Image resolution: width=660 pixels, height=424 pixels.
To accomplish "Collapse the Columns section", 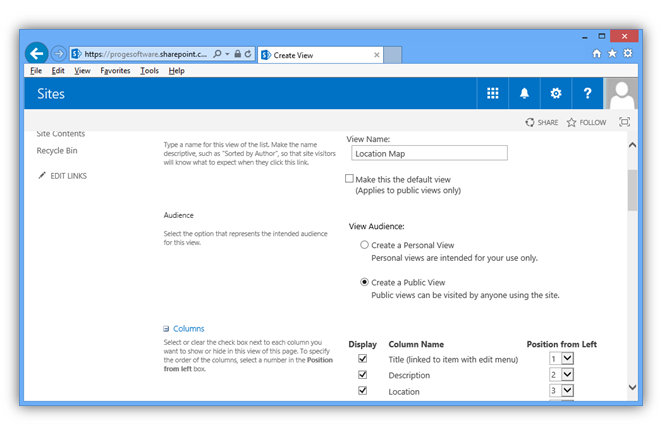I will click(x=166, y=329).
